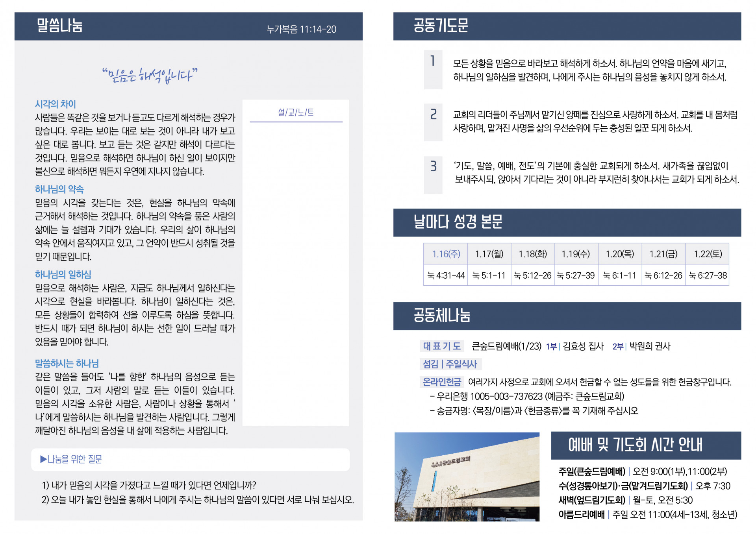
Task: Click prayer number 3 box
Action: pos(433,175)
